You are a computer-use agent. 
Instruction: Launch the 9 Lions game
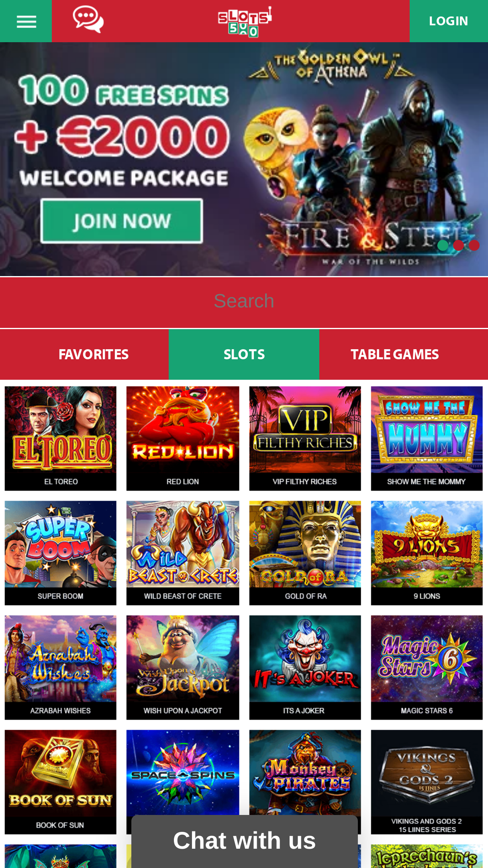coord(427,553)
